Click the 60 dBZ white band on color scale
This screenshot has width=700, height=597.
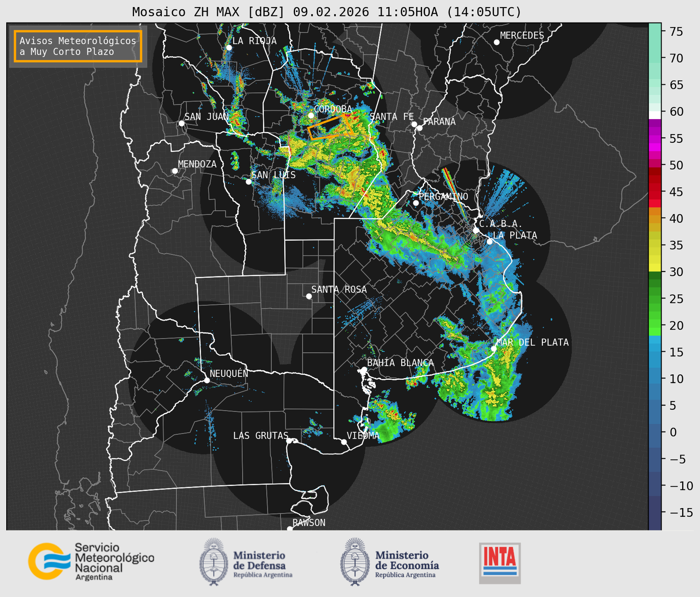[x=655, y=115]
